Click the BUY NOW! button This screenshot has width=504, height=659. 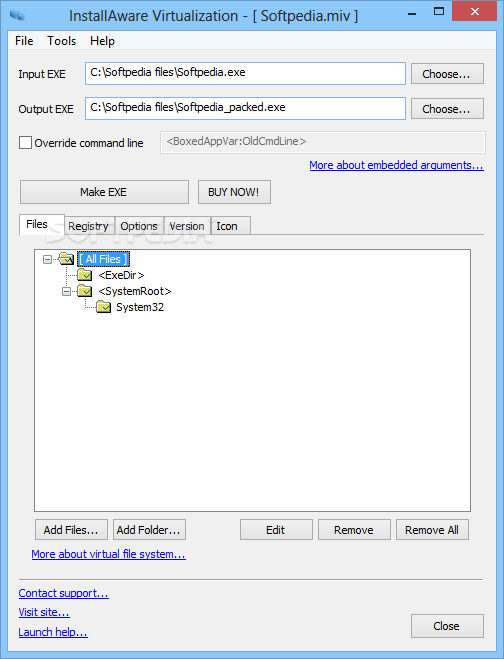[234, 192]
